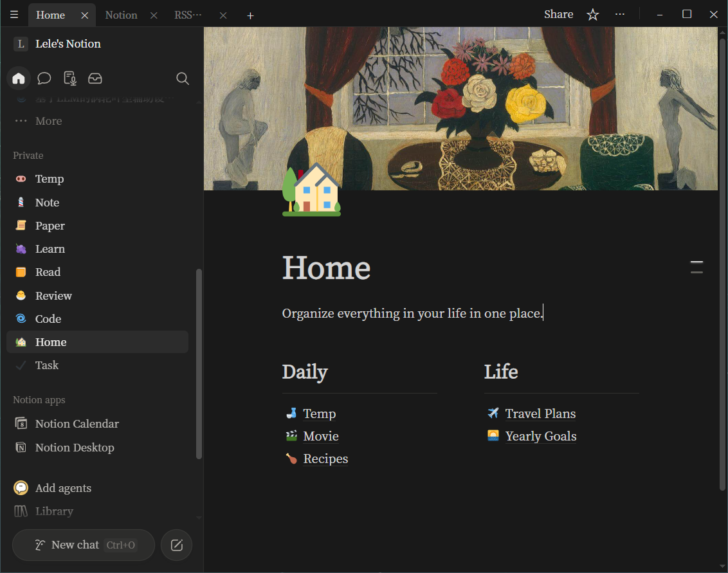
Task: Favorite this page with star icon
Action: [x=592, y=15]
